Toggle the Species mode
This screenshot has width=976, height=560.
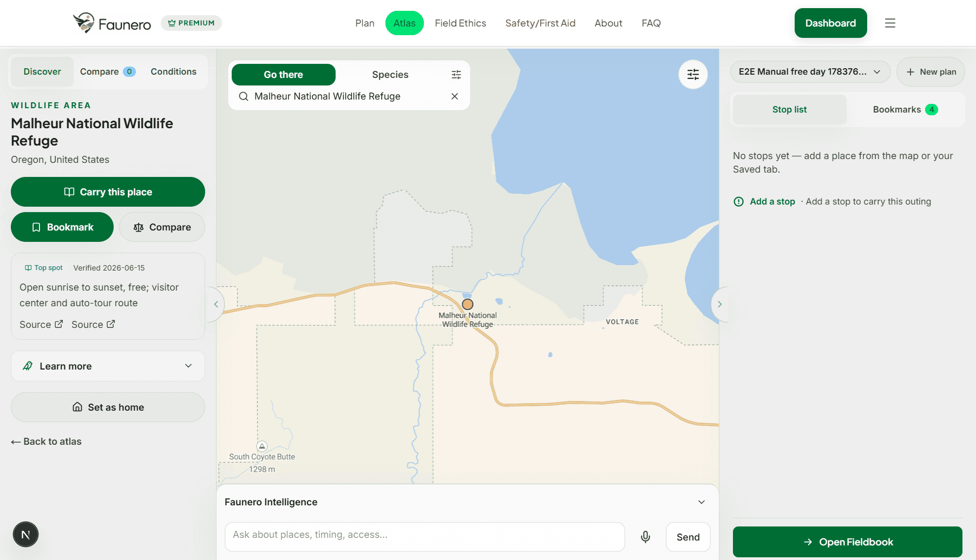(390, 75)
